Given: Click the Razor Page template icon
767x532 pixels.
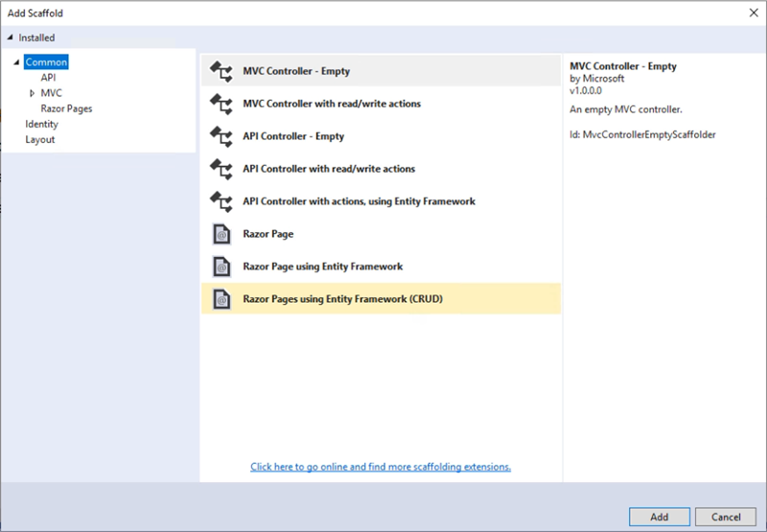Looking at the screenshot, I should pyautogui.click(x=221, y=234).
